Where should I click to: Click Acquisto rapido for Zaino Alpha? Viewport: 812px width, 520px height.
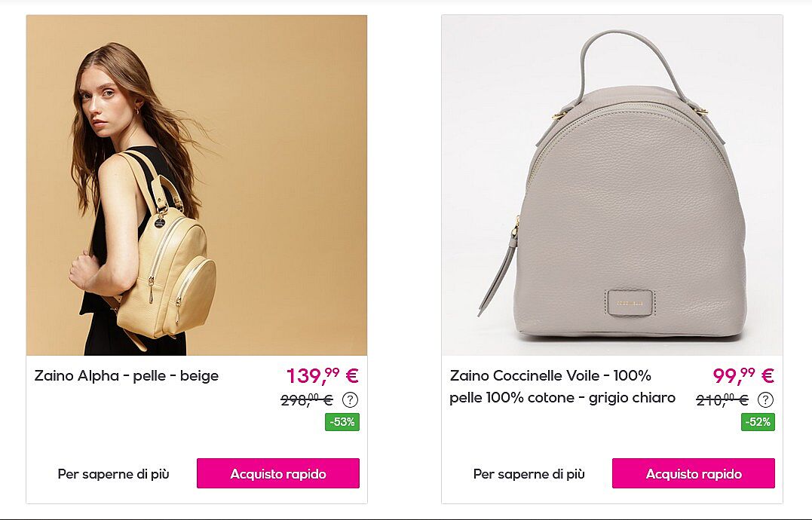tap(278, 473)
